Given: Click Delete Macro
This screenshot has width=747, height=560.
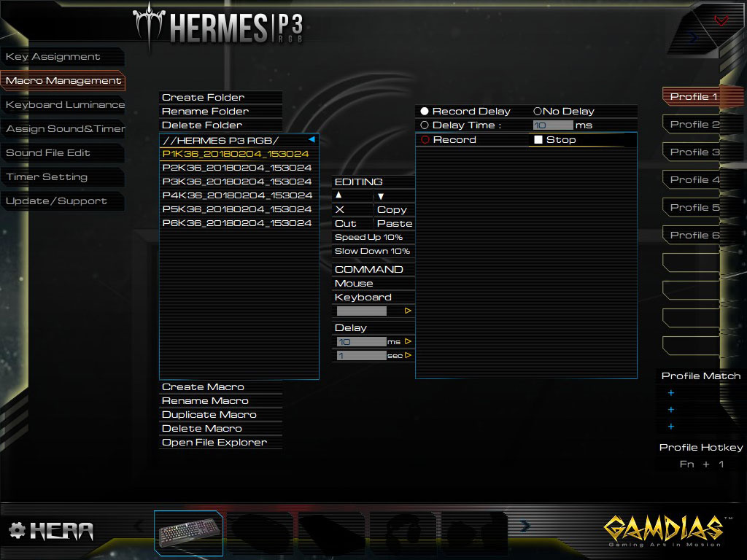Looking at the screenshot, I should click(220, 428).
